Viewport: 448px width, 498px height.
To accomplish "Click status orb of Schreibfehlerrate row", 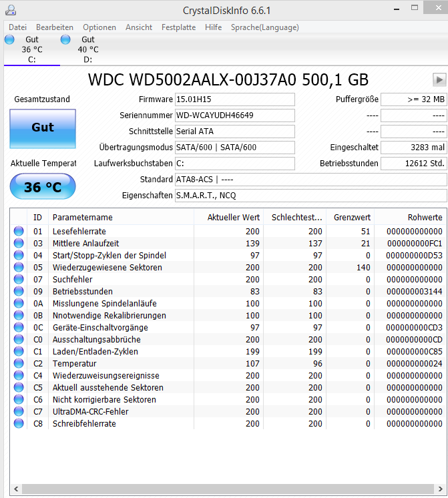I will [19, 423].
